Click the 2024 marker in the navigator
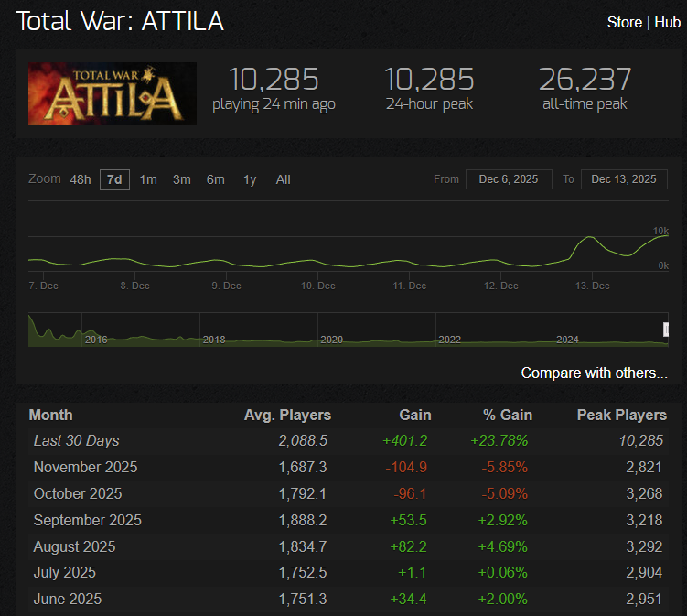The height and width of the screenshot is (616, 687). point(567,340)
